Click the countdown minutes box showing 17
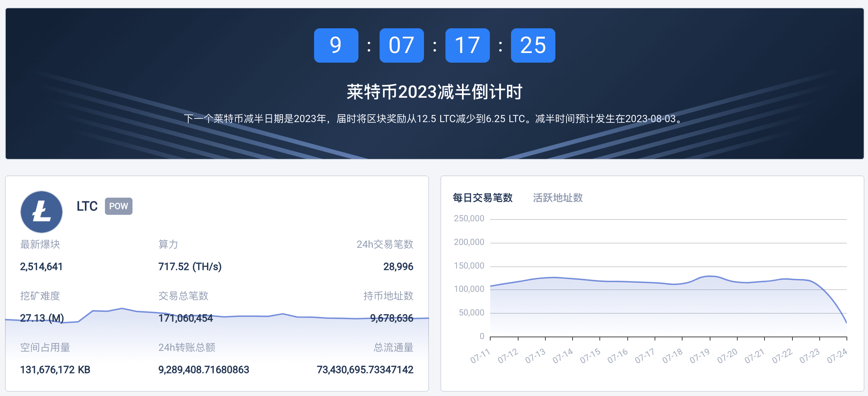 [x=467, y=45]
